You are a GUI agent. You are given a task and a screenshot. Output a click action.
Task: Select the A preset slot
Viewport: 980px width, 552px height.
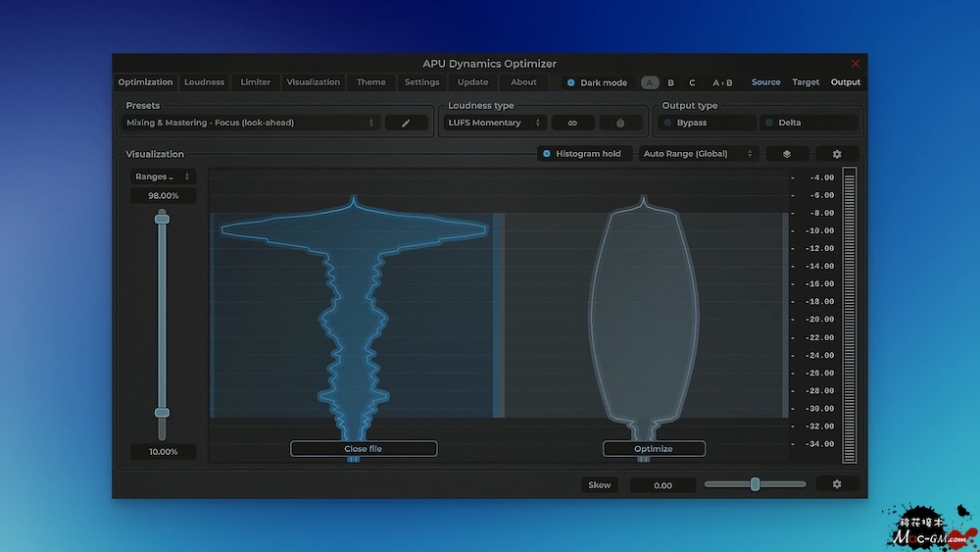[650, 82]
